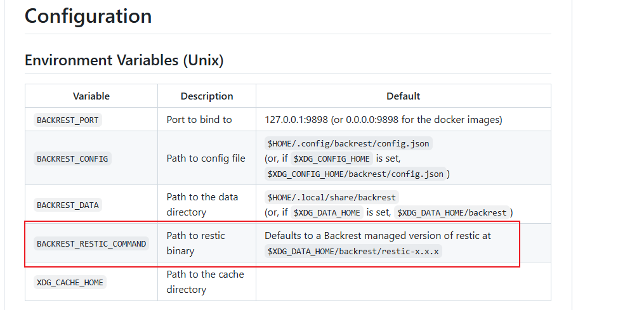Select the BACKREST_RESTIC_COMMAND variable code
The height and width of the screenshot is (310, 644).
pos(91,243)
